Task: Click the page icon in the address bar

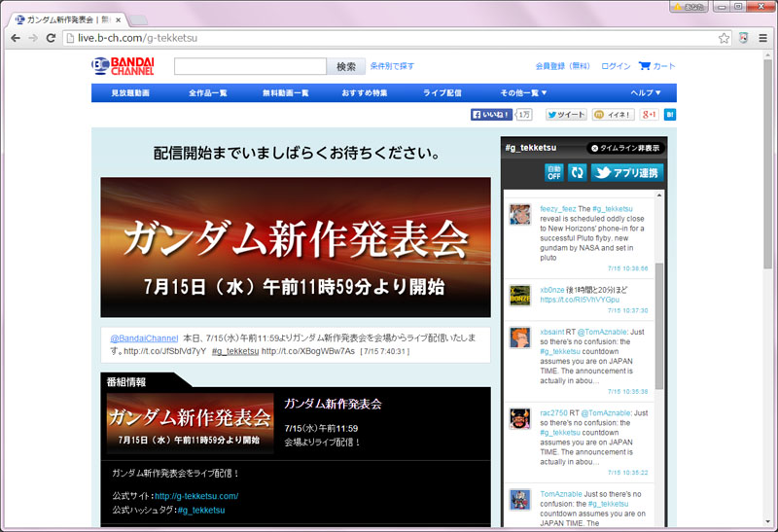Action: (x=70, y=38)
